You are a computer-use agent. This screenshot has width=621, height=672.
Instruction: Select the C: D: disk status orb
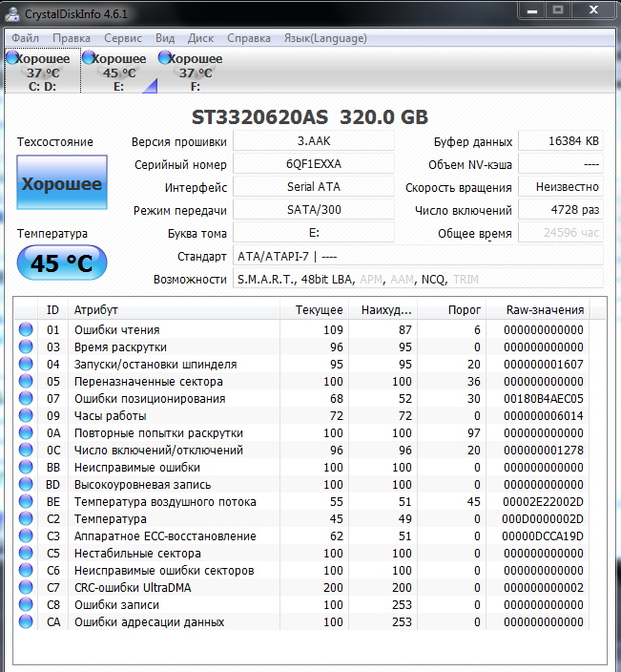(12, 58)
